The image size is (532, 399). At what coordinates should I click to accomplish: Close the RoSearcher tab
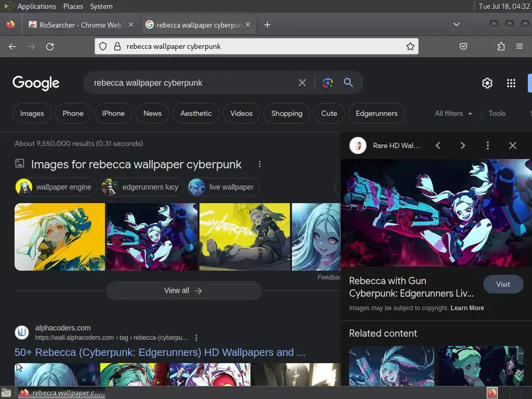point(131,24)
